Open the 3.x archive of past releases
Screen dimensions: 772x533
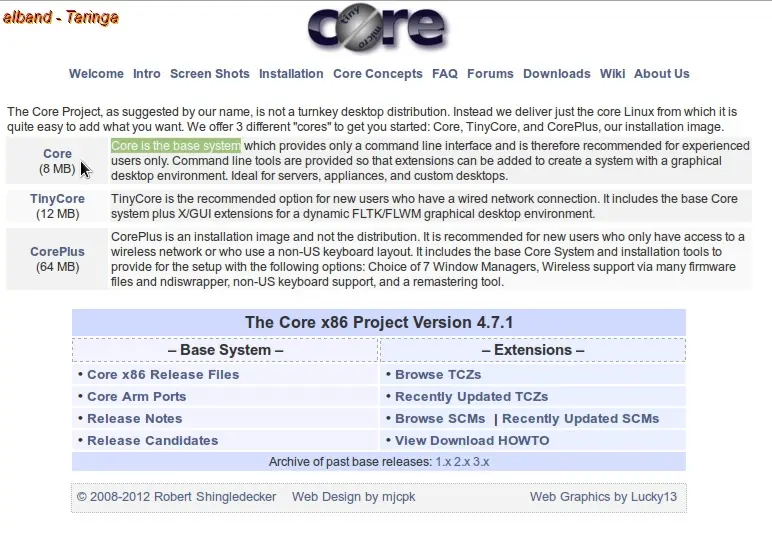pyautogui.click(x=481, y=462)
